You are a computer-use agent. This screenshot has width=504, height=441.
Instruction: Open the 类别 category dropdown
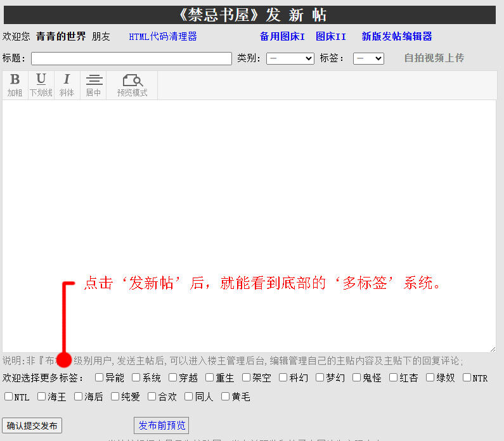tap(290, 58)
